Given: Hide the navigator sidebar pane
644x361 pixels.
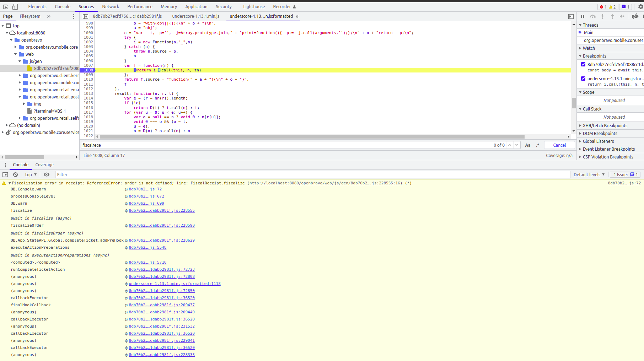Looking at the screenshot, I should click(x=85, y=16).
